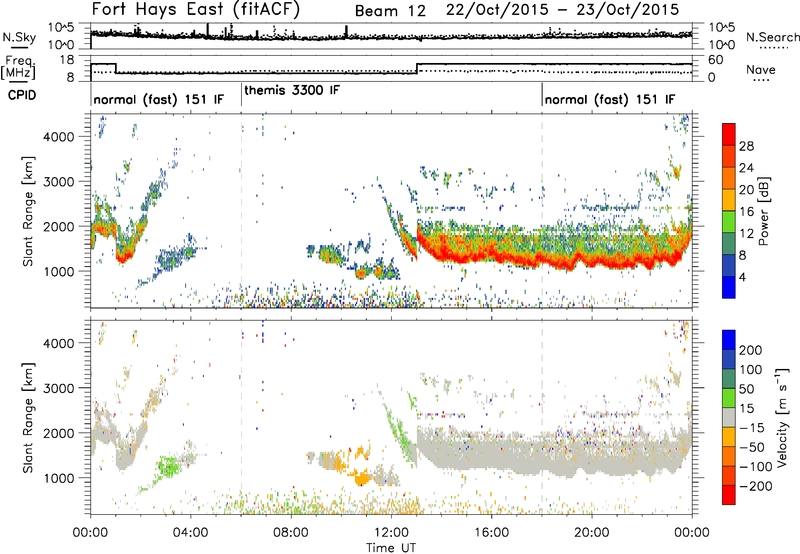Click the frequency step-up line near 13:00

pos(417,68)
